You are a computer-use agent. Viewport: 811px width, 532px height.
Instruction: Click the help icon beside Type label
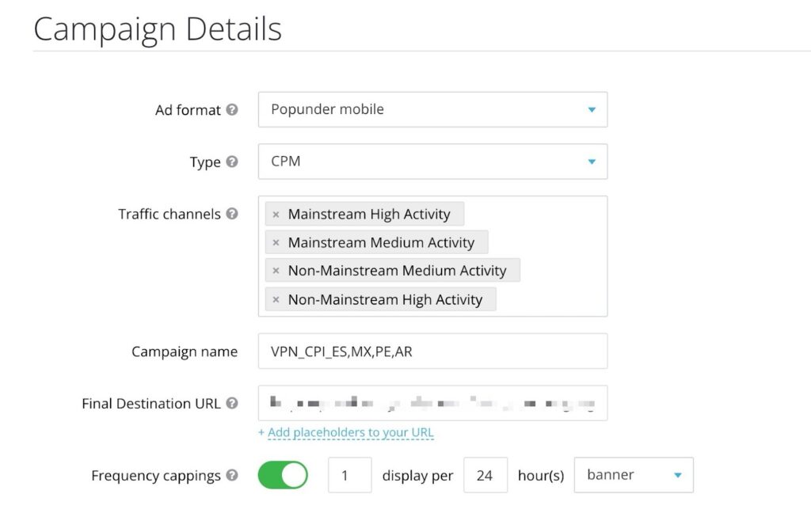[x=232, y=161]
